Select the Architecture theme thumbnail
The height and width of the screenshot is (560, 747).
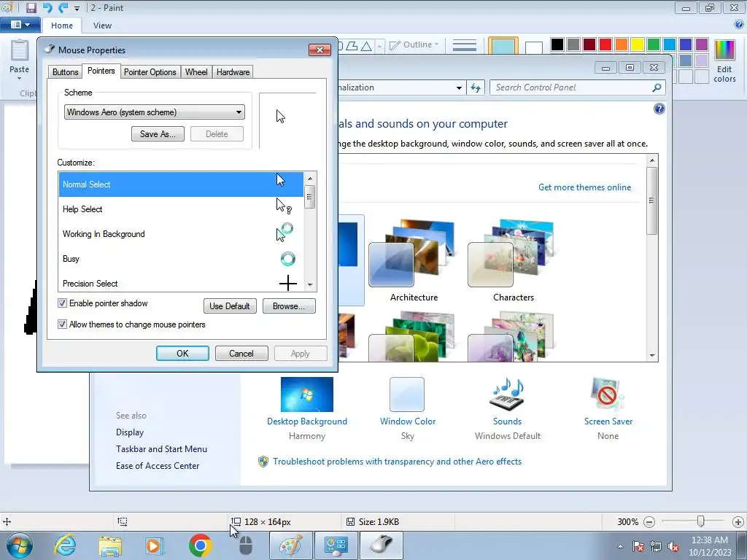(413, 254)
